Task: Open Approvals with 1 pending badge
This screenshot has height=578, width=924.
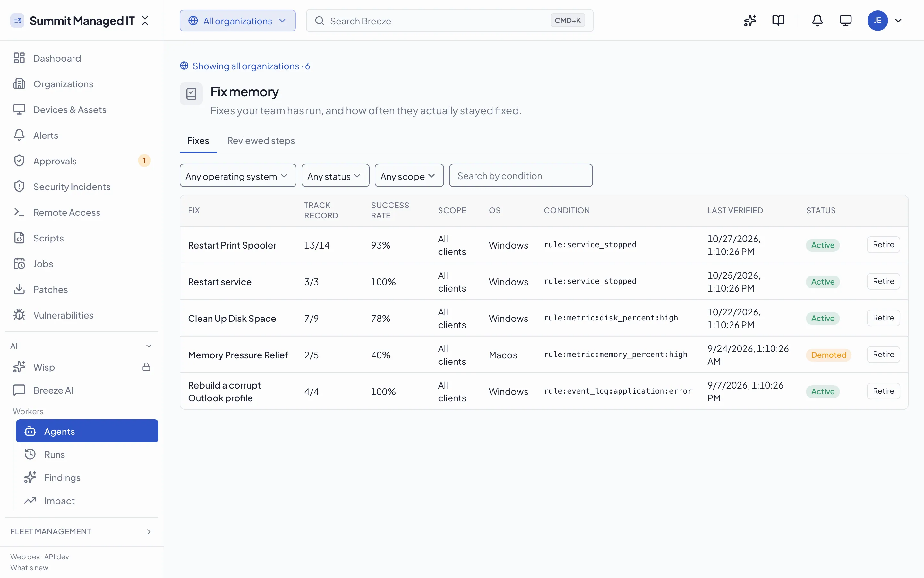Action: 82,161
